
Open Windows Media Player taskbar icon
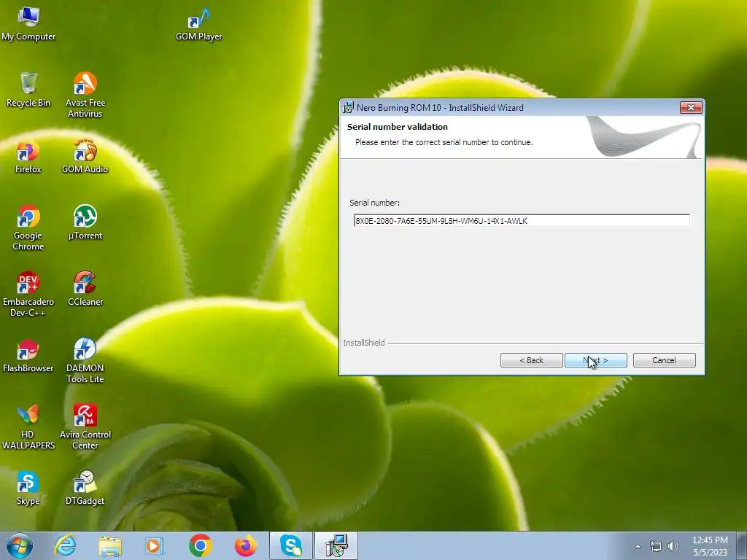154,545
